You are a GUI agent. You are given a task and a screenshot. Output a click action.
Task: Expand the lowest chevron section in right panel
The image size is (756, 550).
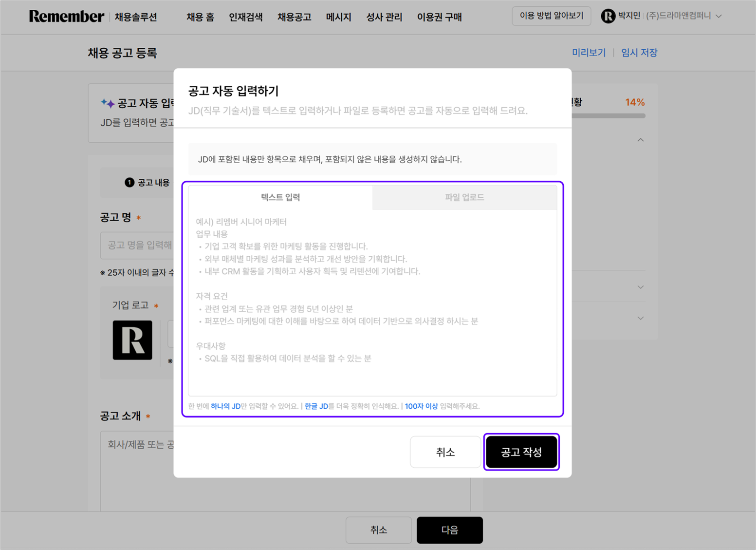click(641, 318)
